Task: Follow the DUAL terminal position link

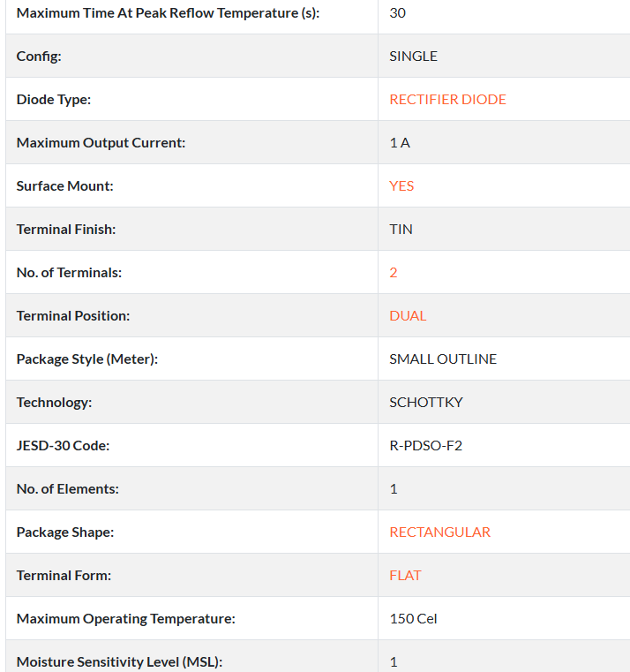Action: click(x=408, y=316)
